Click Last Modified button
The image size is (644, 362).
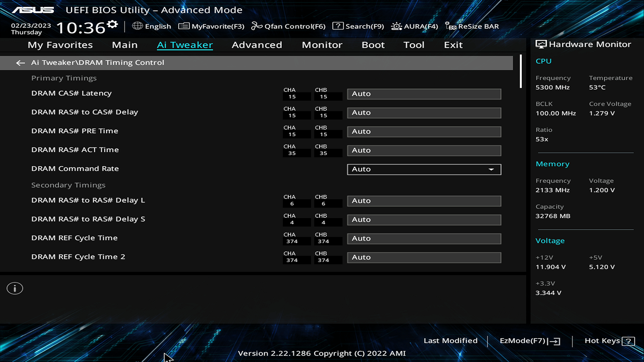click(x=450, y=340)
